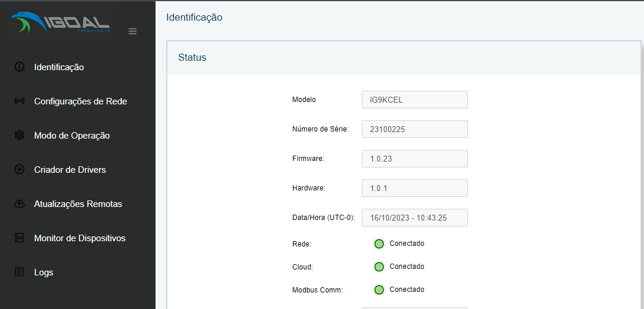Click the Número de Série label

pos(321,129)
